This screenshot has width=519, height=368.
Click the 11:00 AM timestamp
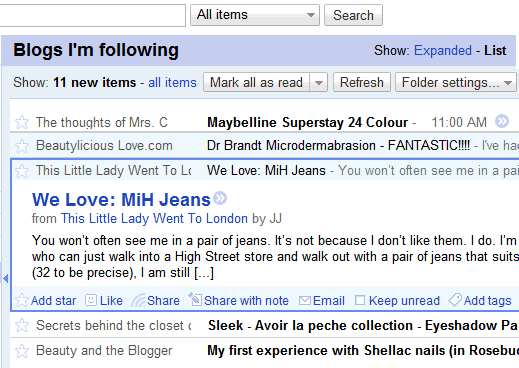point(459,122)
